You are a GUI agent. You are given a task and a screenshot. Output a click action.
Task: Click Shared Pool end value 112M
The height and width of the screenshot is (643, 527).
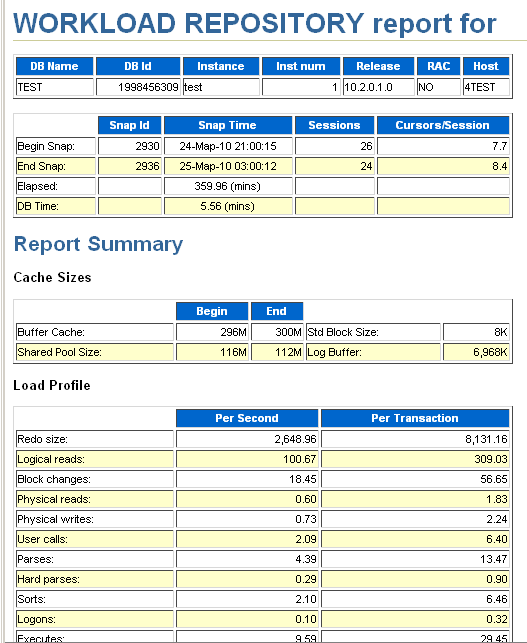(x=277, y=352)
